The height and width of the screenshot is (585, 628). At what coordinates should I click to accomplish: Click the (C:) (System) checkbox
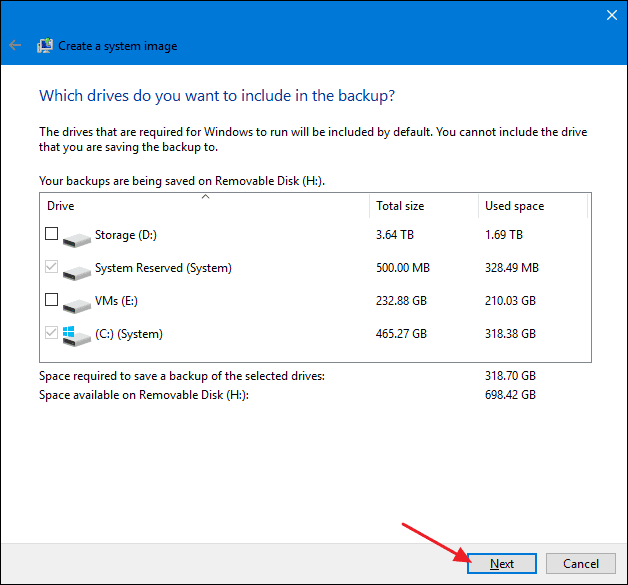click(51, 332)
